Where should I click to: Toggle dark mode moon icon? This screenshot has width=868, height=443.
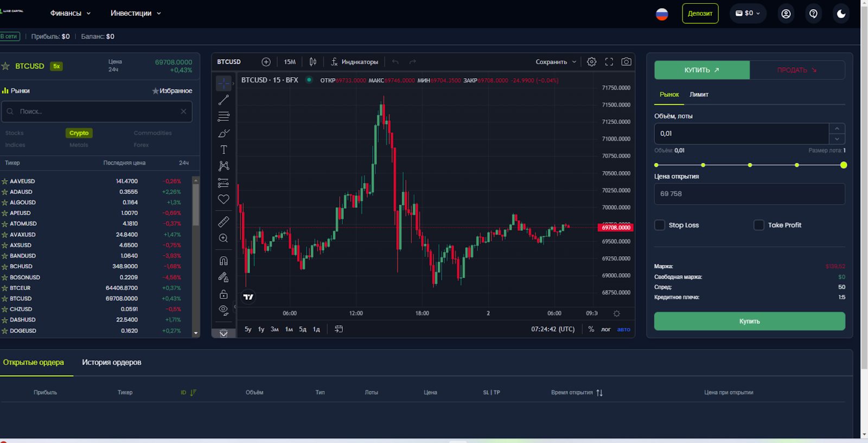pyautogui.click(x=841, y=14)
